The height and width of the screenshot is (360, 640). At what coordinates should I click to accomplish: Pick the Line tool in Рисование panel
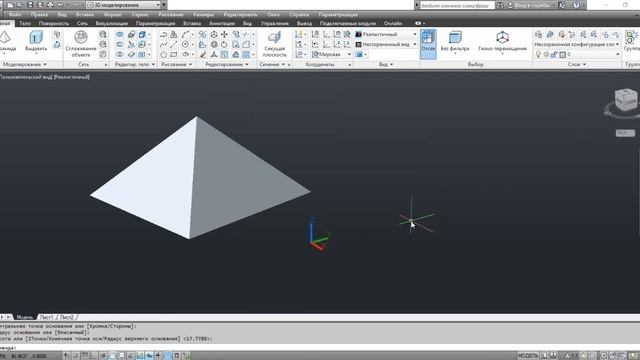point(173,44)
